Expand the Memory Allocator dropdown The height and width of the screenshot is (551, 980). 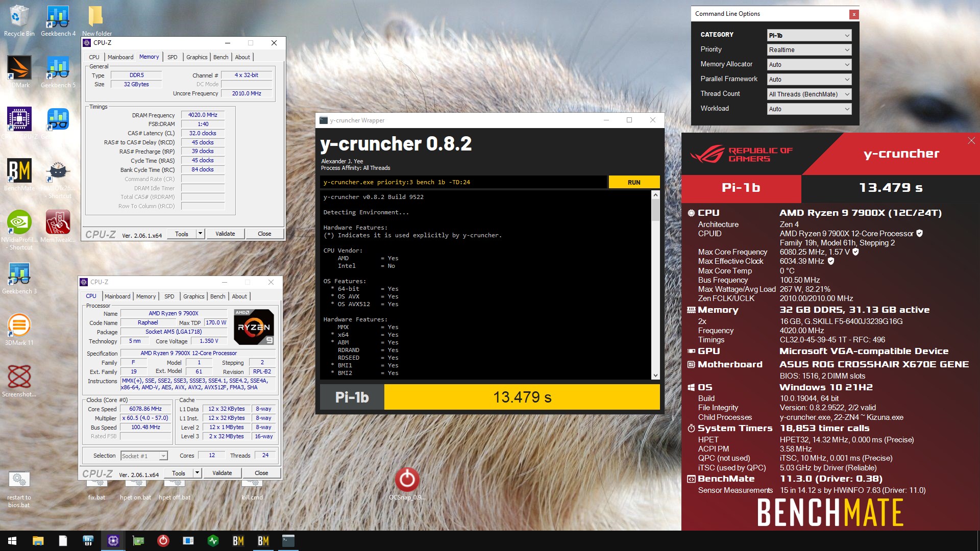809,64
